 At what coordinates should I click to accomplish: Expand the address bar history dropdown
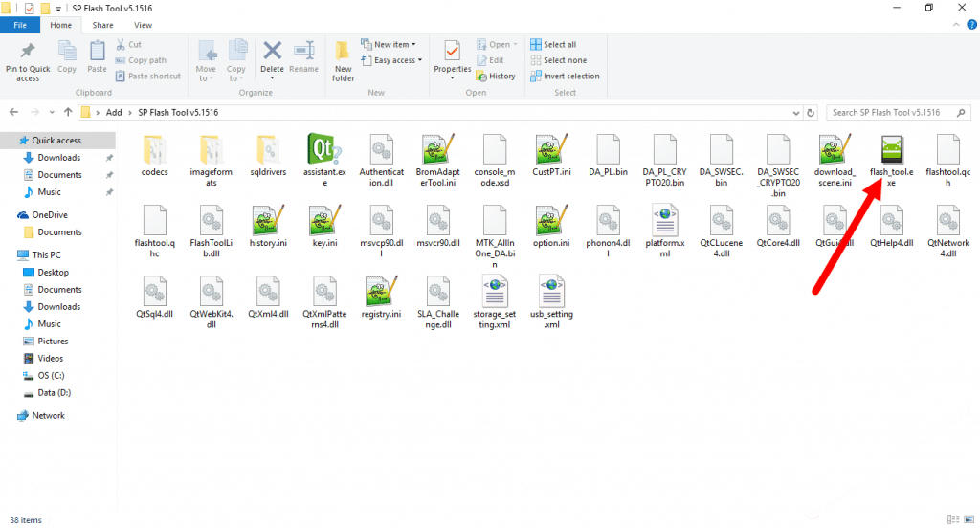(795, 113)
